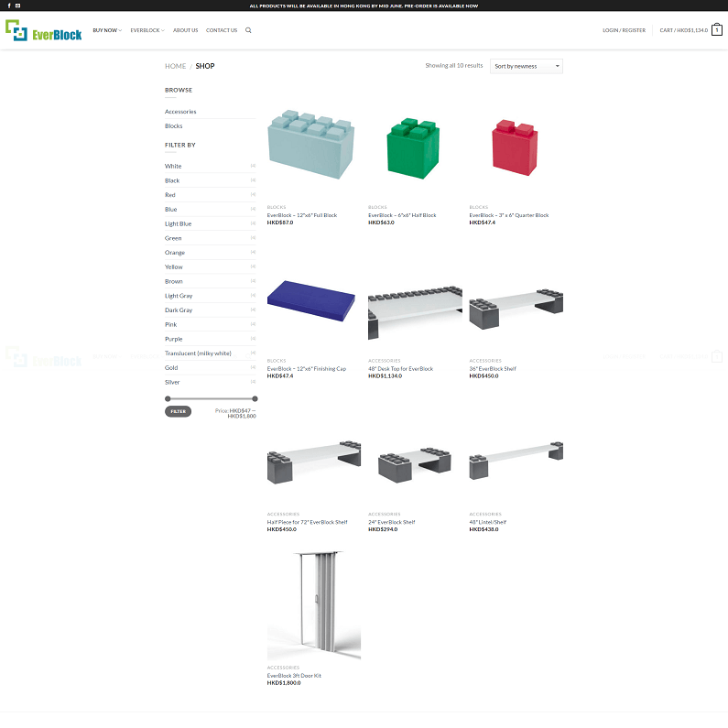Apply the price FILTER button
The image size is (728, 728).
[178, 411]
